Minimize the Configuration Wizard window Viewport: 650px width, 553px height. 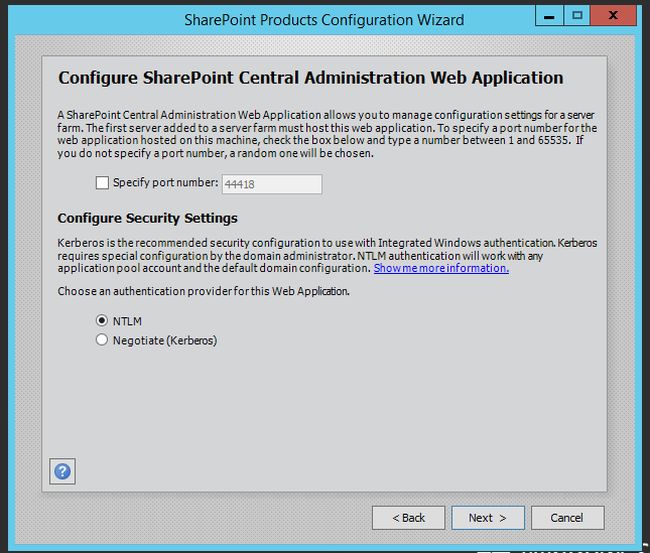(549, 16)
